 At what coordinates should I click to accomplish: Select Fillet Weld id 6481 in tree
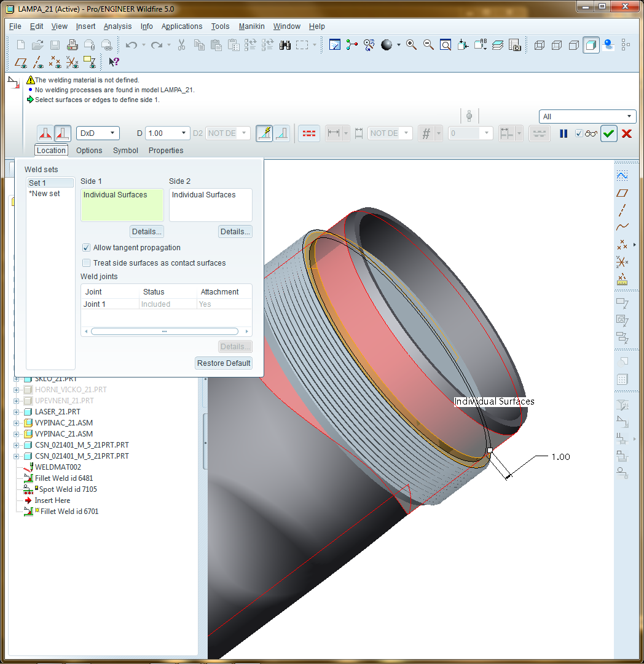[x=63, y=478]
